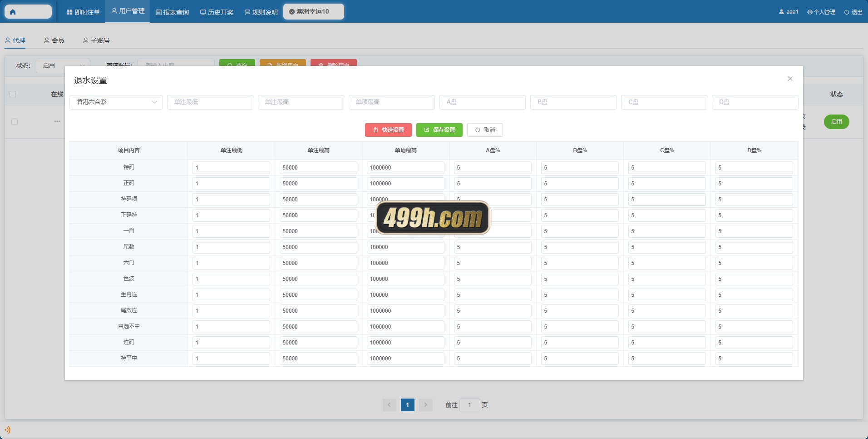
Task: Click the A盘 quick-set field
Action: (482, 102)
